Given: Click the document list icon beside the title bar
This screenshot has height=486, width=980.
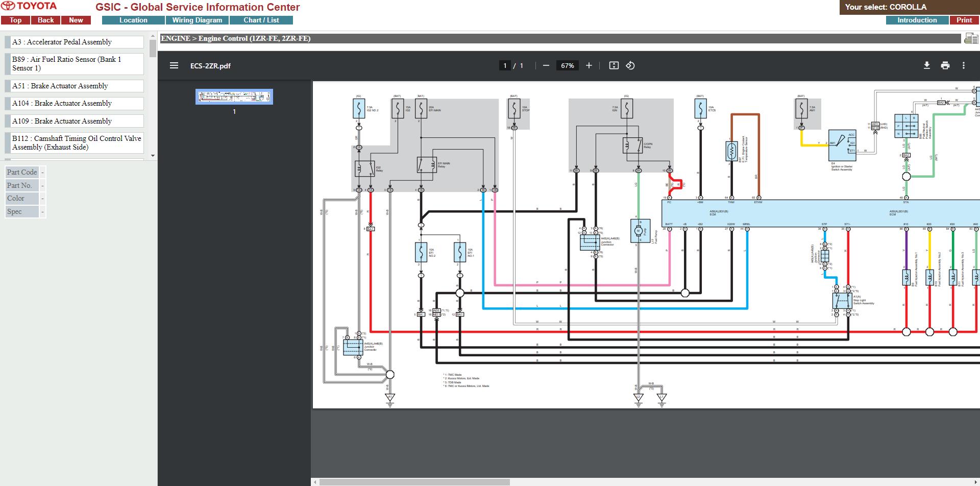Looking at the screenshot, I should click(x=971, y=38).
